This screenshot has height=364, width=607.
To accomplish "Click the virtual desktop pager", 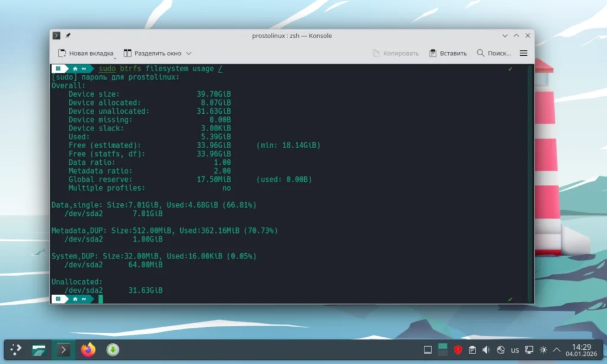I will tap(442, 350).
